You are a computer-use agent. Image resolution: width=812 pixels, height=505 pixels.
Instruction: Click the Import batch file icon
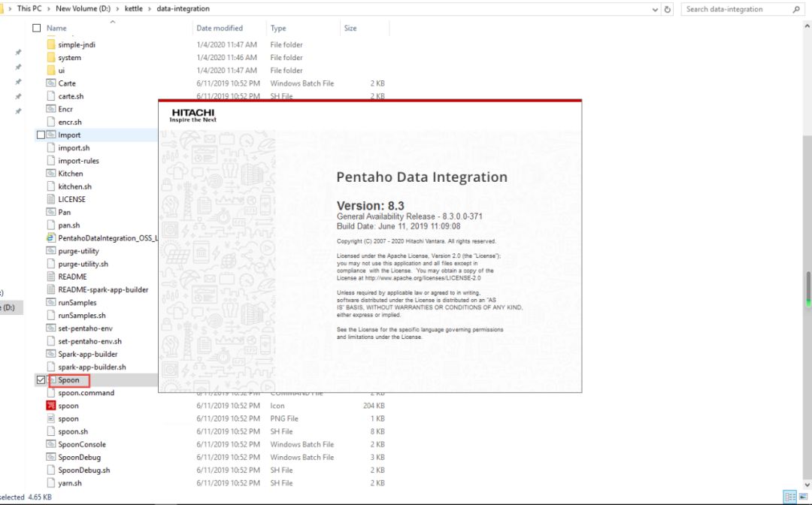pyautogui.click(x=51, y=135)
